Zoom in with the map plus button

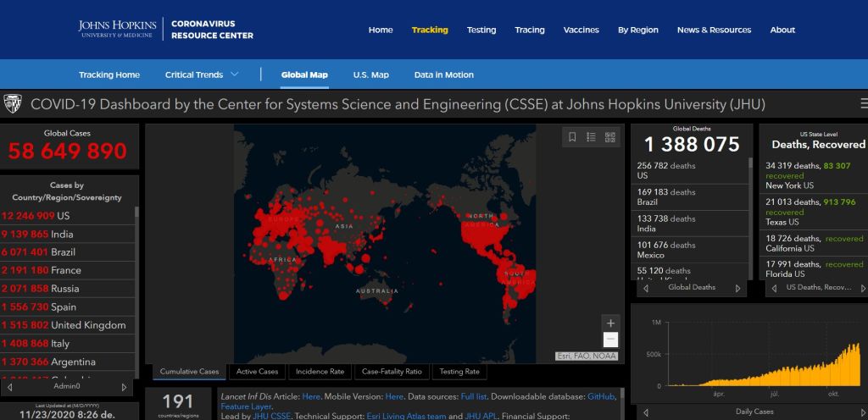(610, 323)
